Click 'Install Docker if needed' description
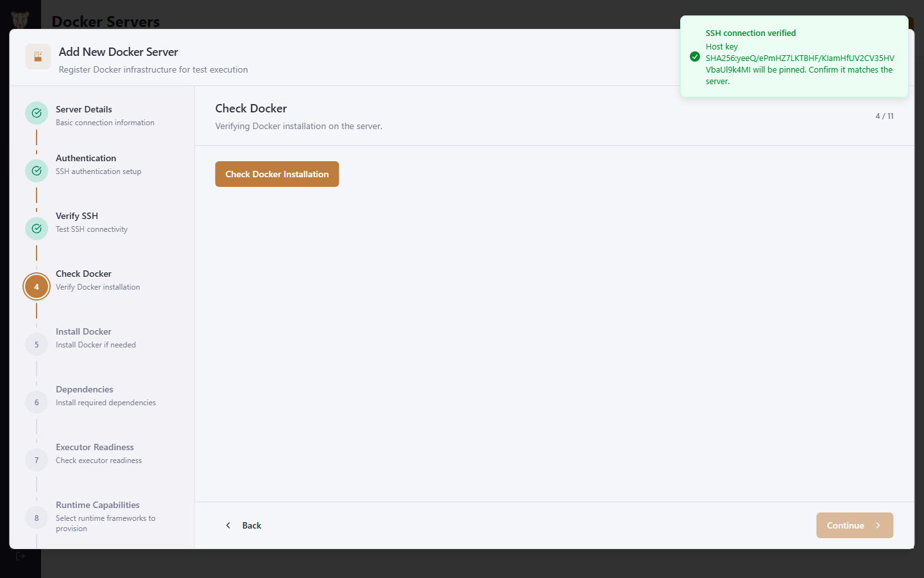 (96, 345)
